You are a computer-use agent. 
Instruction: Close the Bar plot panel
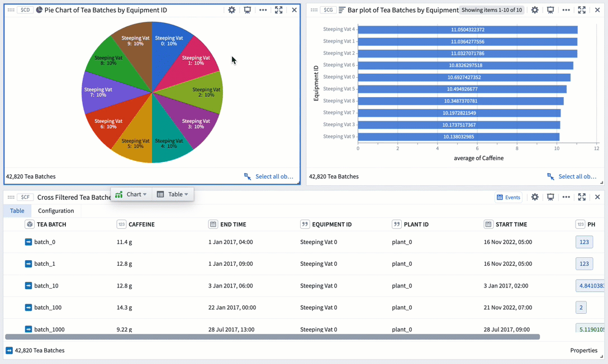(x=597, y=10)
